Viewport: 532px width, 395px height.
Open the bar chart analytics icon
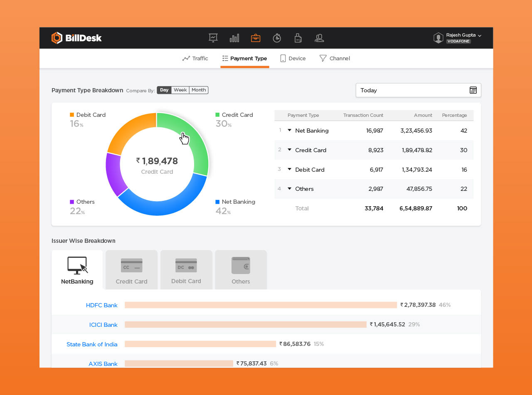pos(234,38)
